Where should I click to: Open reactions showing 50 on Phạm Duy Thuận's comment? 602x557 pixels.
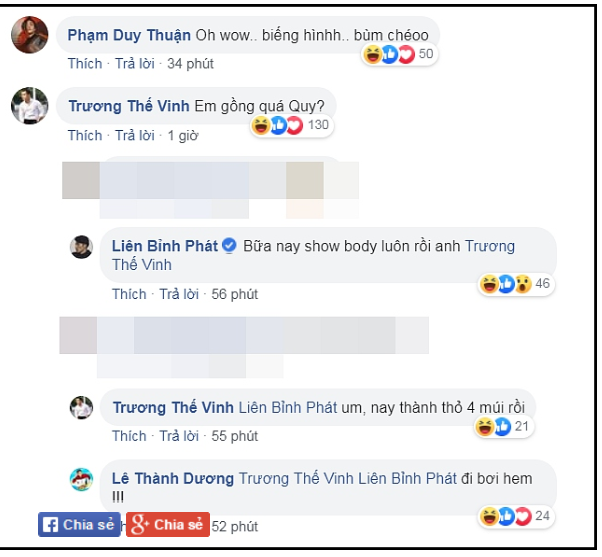point(399,54)
